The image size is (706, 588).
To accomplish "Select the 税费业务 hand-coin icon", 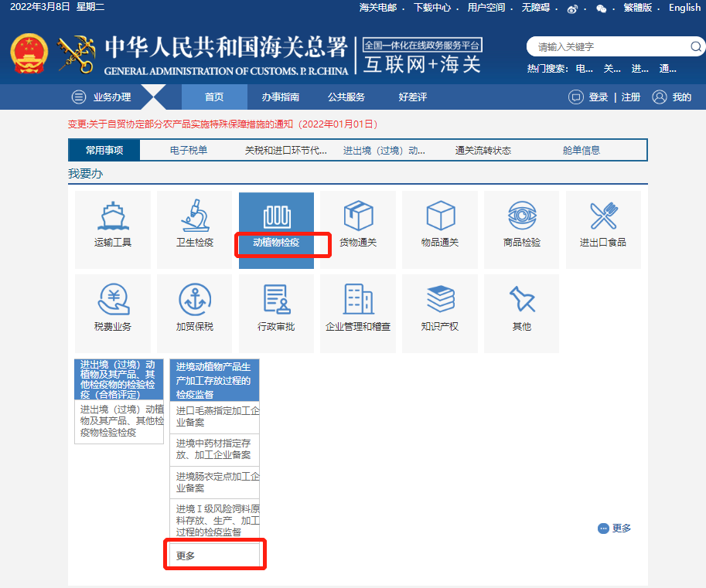I will [113, 299].
